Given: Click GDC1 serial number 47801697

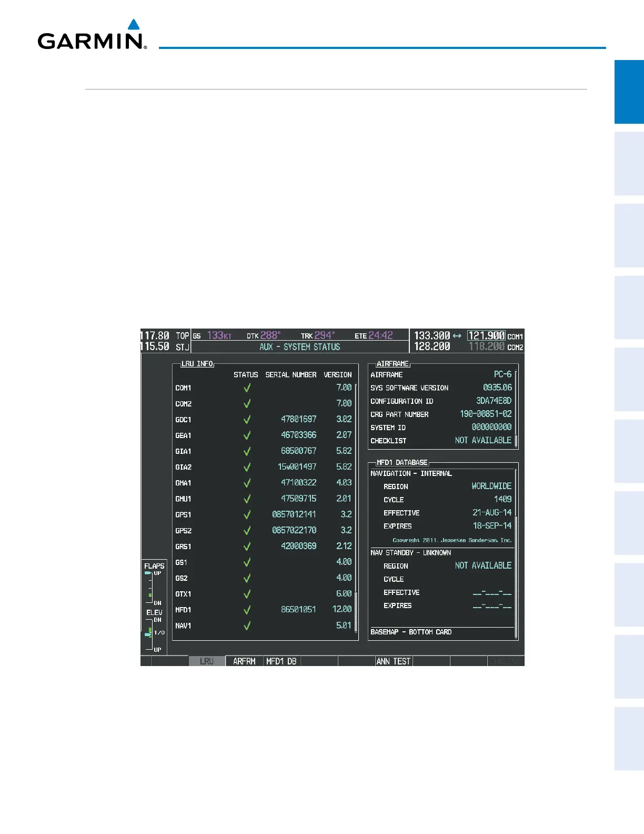Looking at the screenshot, I should click(299, 419).
